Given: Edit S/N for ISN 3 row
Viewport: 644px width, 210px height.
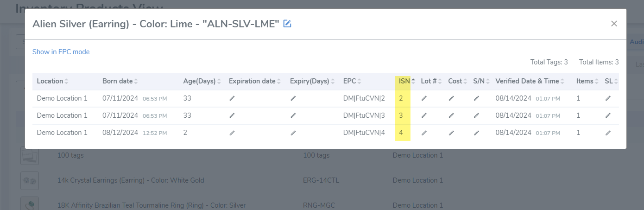Looking at the screenshot, I should click(476, 115).
